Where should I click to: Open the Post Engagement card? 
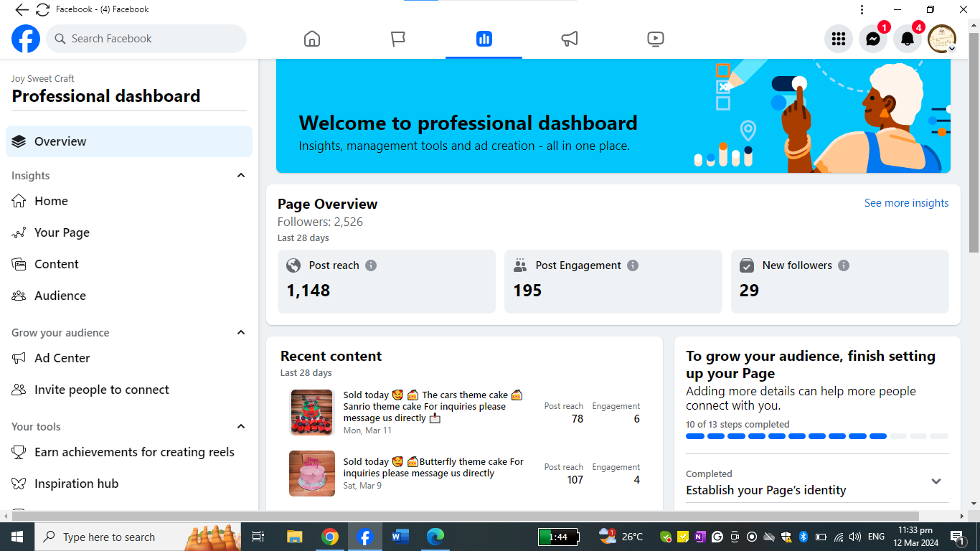click(x=613, y=281)
